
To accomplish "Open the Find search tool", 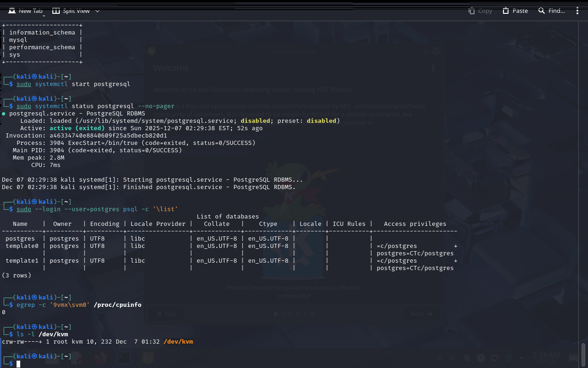I will [x=552, y=11].
